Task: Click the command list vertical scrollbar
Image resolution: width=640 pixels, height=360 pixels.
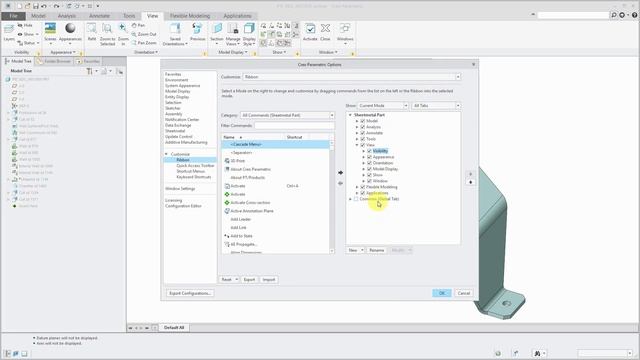Action: click(331, 197)
